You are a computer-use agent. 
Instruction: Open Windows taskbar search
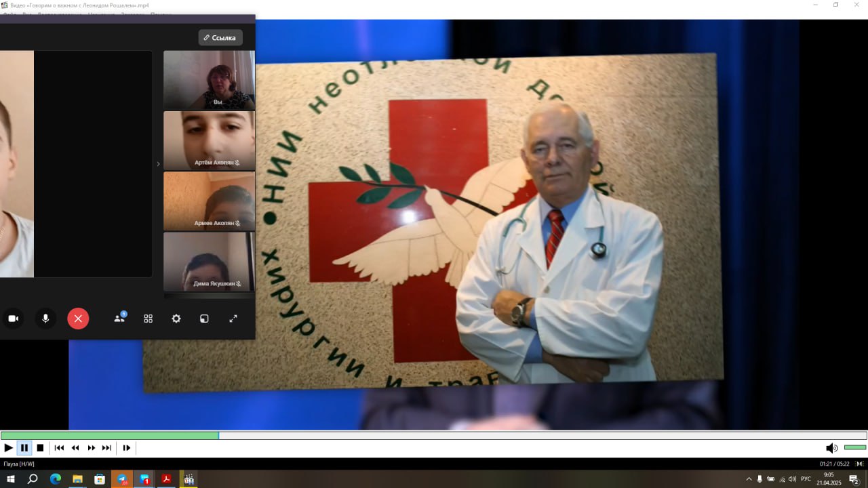(33, 479)
